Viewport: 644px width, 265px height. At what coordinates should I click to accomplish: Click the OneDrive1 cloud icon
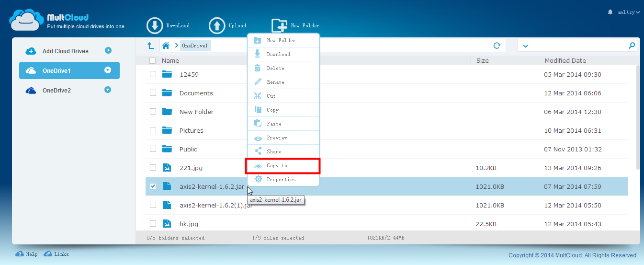(31, 70)
